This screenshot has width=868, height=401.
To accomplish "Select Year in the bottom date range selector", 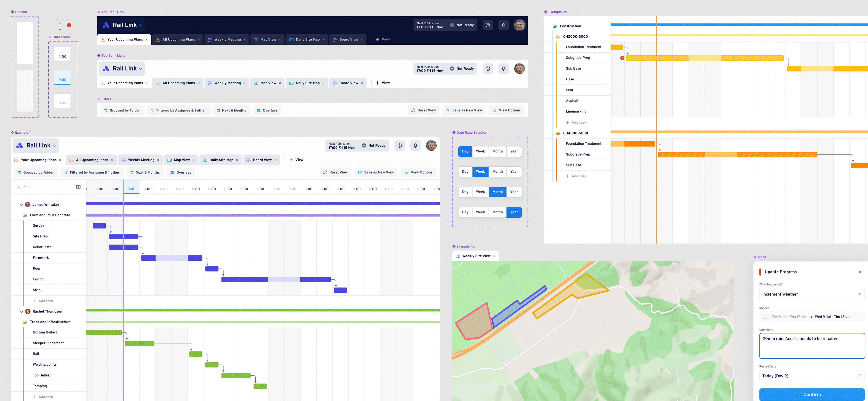I will point(513,212).
